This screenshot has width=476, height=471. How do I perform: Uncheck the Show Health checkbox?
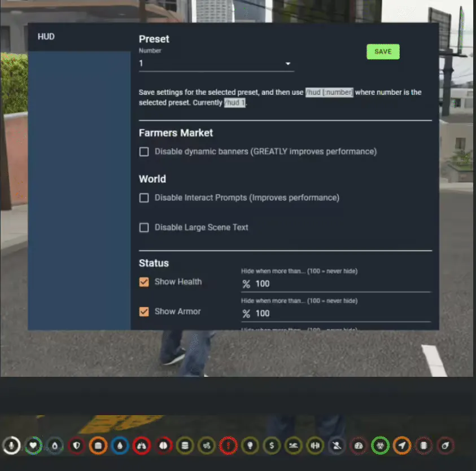click(x=144, y=281)
